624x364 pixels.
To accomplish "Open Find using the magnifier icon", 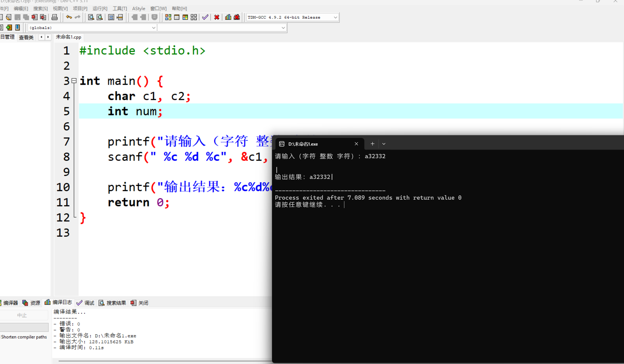I will click(91, 17).
